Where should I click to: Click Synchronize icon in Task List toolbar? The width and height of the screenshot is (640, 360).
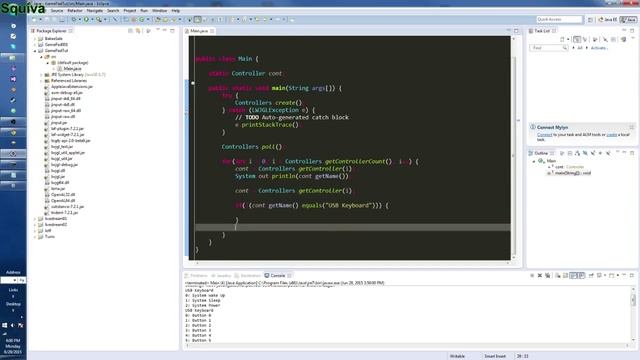623,39
